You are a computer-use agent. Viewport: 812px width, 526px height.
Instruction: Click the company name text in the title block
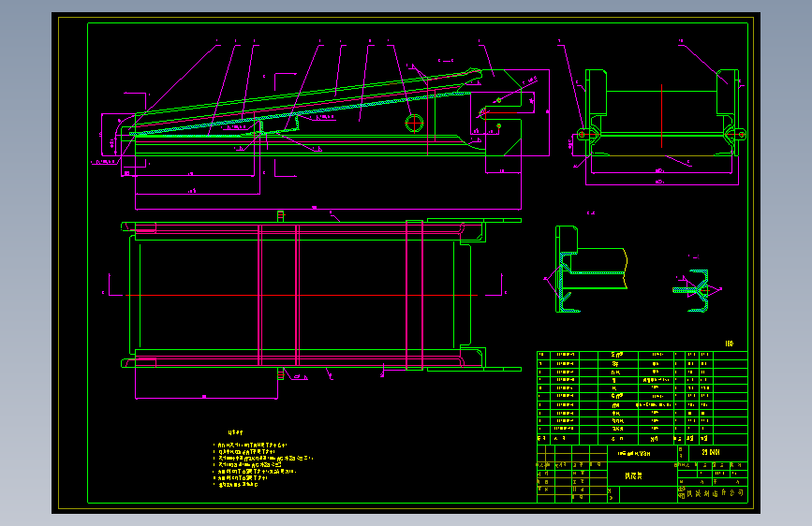pos(713,493)
